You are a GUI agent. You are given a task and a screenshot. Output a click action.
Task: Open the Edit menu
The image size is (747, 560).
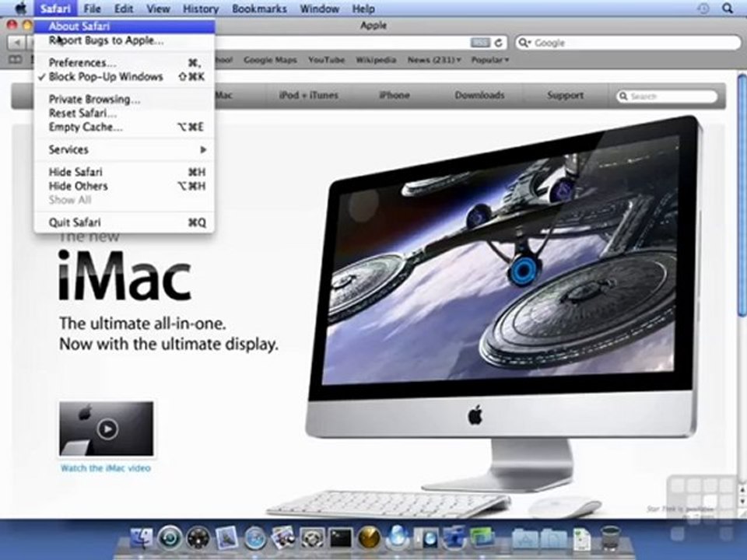coord(124,9)
